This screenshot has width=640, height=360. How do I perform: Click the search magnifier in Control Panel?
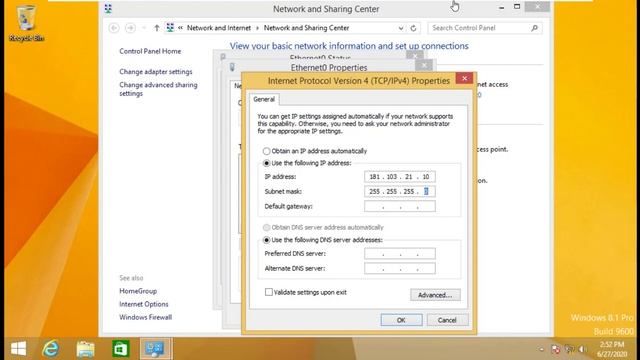coord(534,28)
